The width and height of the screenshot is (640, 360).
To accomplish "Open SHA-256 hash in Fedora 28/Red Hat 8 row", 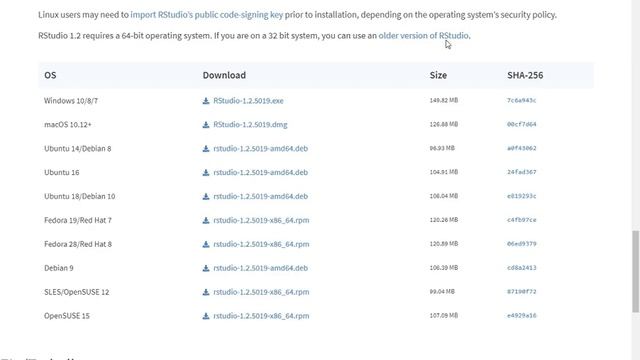I will (522, 244).
